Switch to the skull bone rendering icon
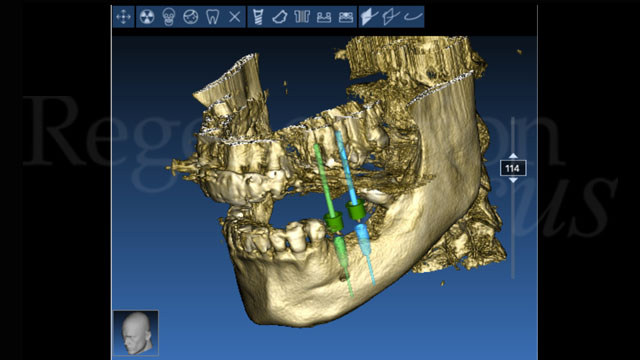Viewport: 640px width, 360px height. 169,17
